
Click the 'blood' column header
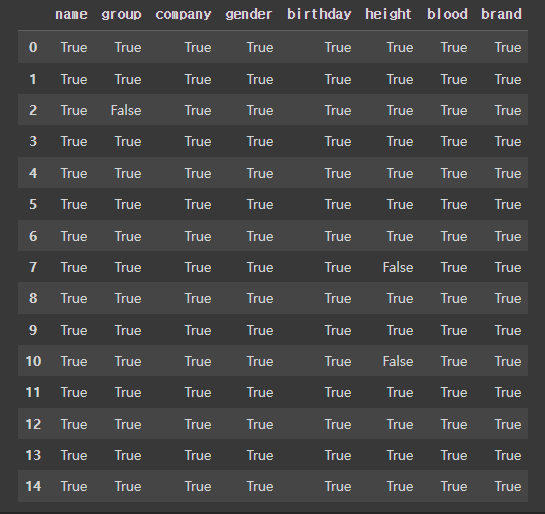447,15
